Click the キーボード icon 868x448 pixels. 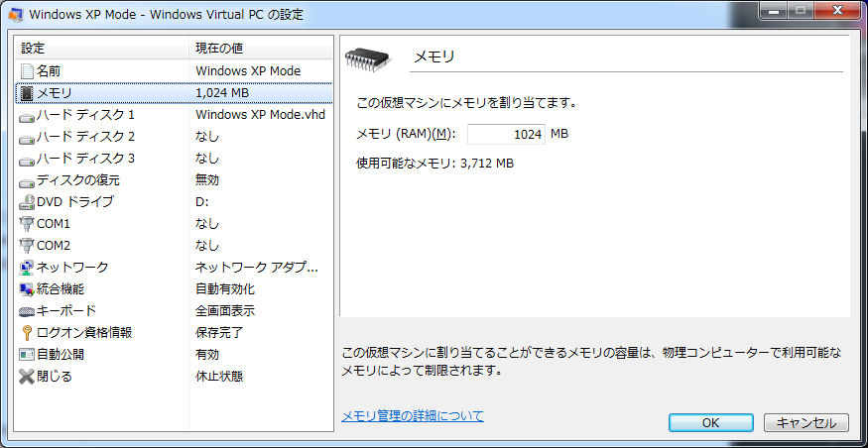click(27, 311)
